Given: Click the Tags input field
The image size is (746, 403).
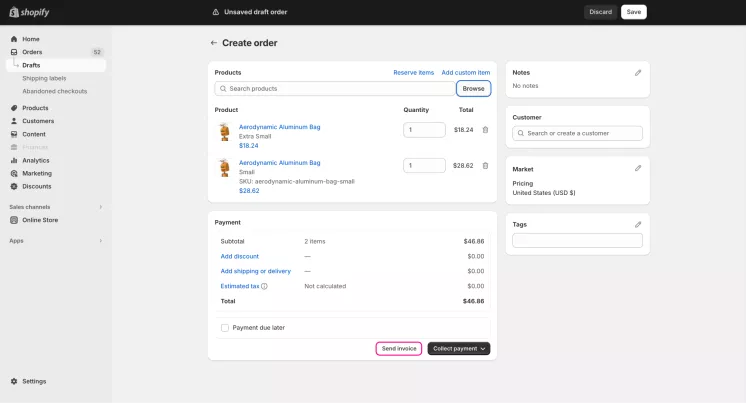Looking at the screenshot, I should 578,240.
